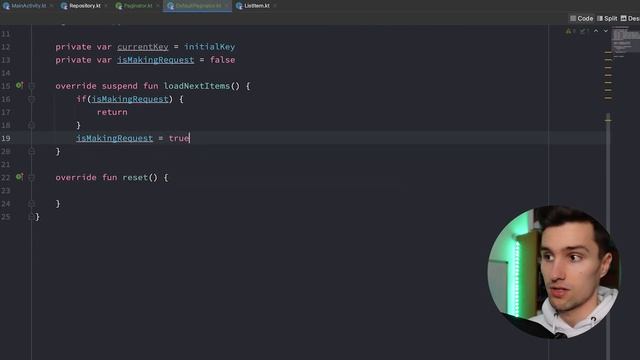
Task: Switch editor to Split view mode
Action: point(607,18)
